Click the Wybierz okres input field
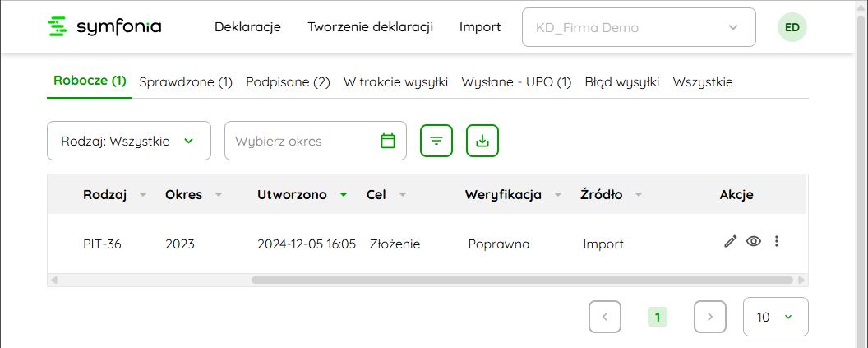Screen dimensions: 868x348 (316, 141)
